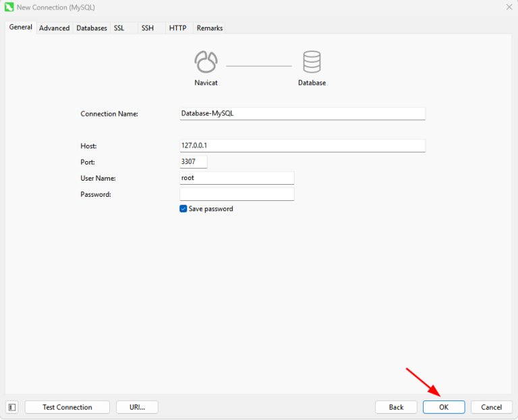The height and width of the screenshot is (420, 518).
Task: Click the URI... button
Action: (137, 407)
